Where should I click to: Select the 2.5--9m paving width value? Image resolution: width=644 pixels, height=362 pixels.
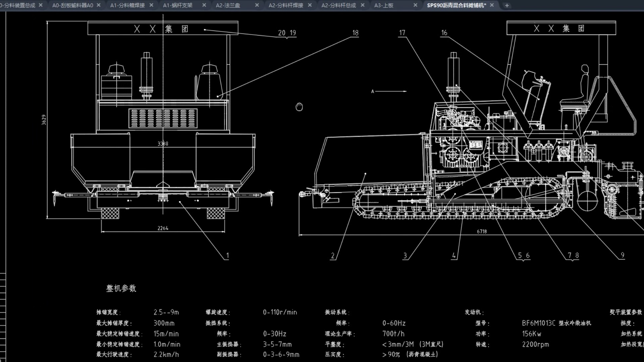[x=166, y=312]
